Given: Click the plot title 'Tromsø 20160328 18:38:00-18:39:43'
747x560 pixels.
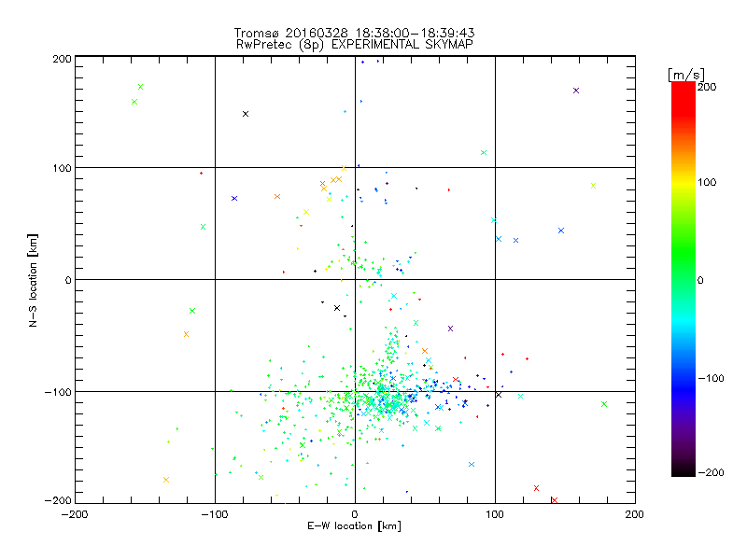Looking at the screenshot, I should pyautogui.click(x=354, y=33).
